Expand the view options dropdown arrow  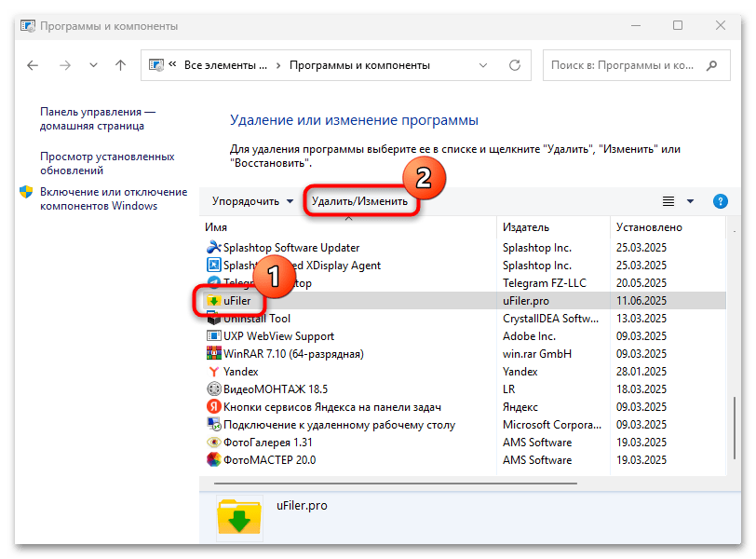click(691, 201)
